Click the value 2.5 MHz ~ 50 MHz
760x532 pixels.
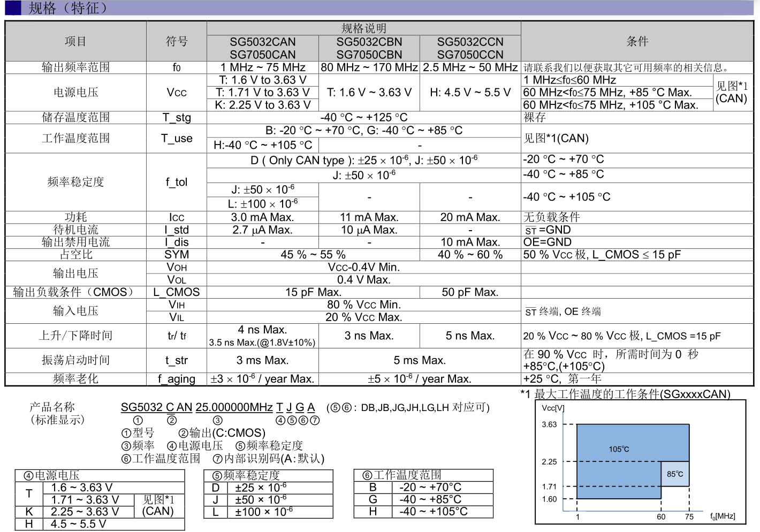coord(470,67)
